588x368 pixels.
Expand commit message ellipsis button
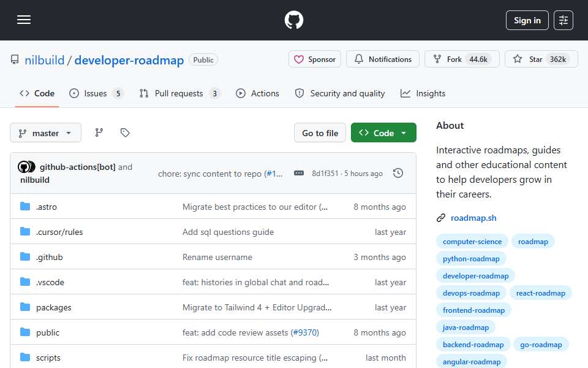coord(299,173)
